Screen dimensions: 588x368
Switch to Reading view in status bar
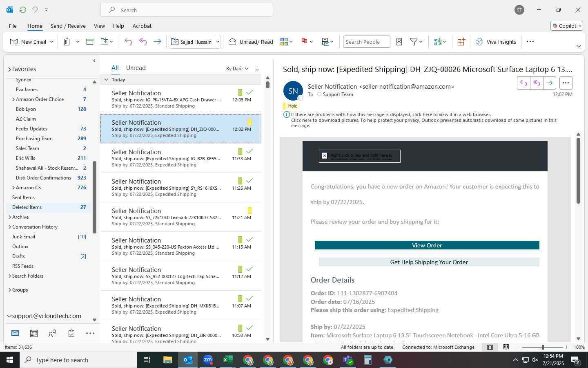pos(506,347)
